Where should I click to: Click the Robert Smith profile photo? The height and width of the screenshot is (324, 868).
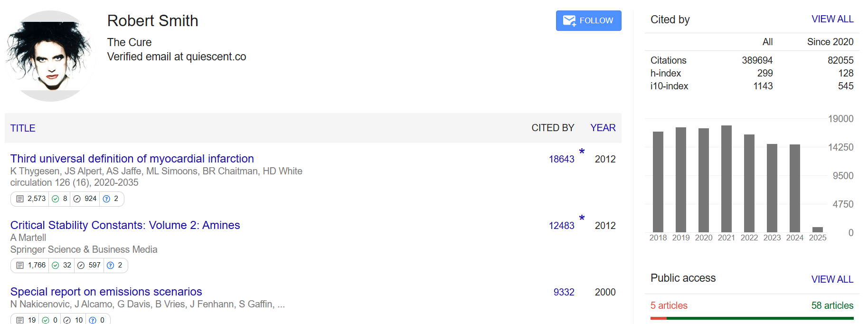click(x=50, y=56)
